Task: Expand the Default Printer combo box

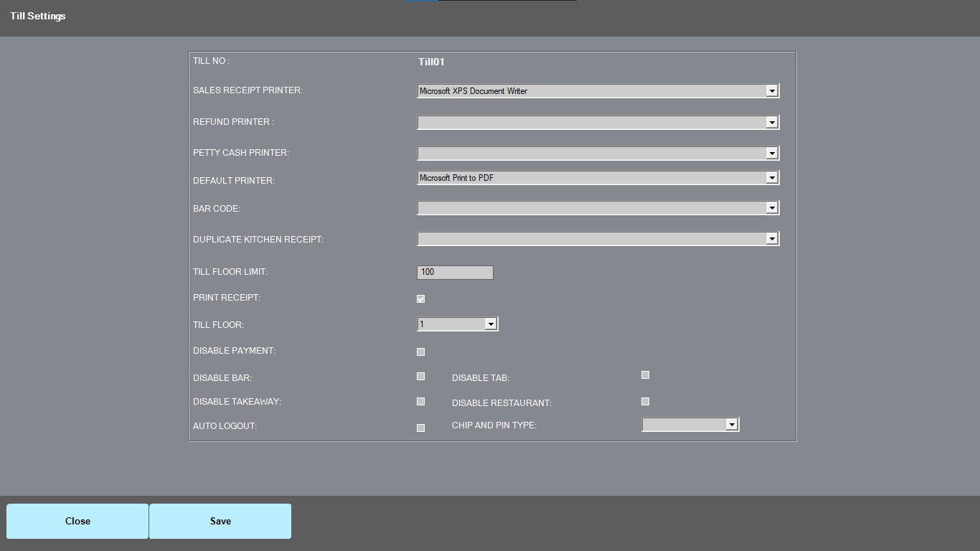Action: pos(771,178)
